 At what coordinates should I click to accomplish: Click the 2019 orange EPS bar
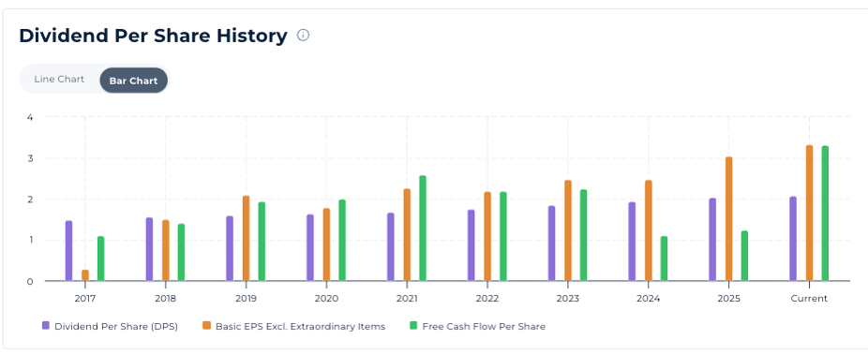pos(247,239)
